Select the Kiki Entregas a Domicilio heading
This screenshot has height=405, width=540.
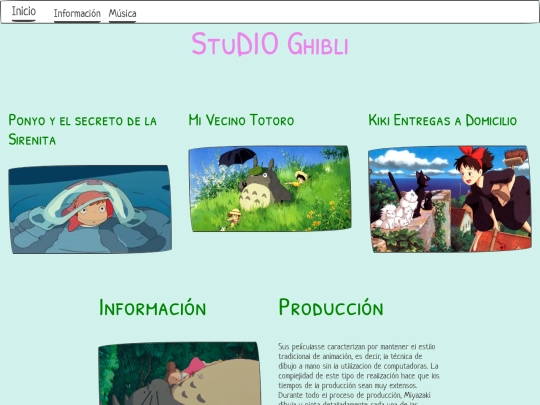click(443, 120)
